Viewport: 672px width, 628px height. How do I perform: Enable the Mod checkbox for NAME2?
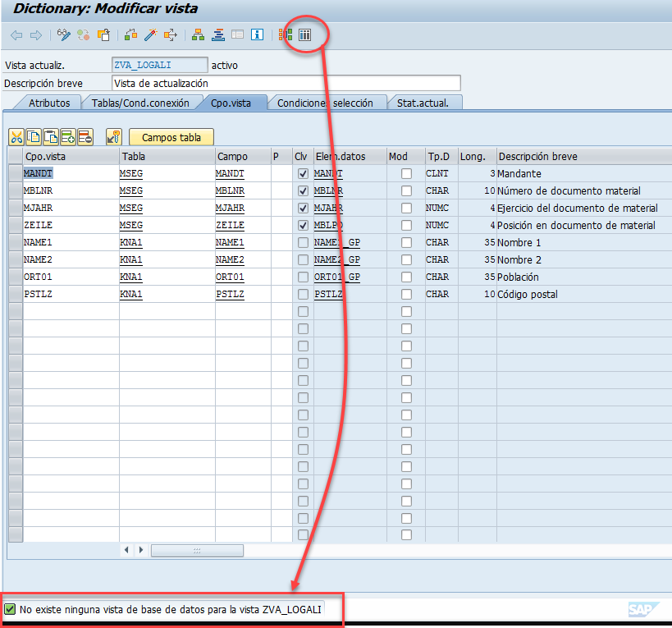click(406, 259)
